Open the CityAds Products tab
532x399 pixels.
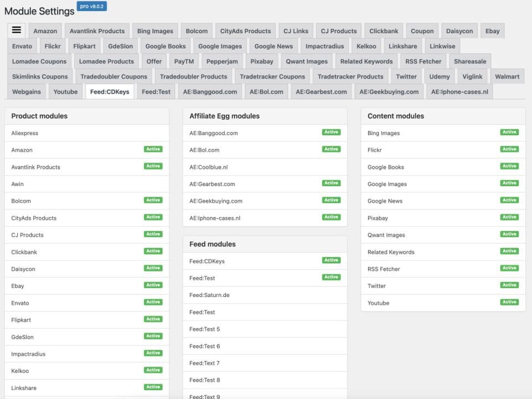coord(245,31)
